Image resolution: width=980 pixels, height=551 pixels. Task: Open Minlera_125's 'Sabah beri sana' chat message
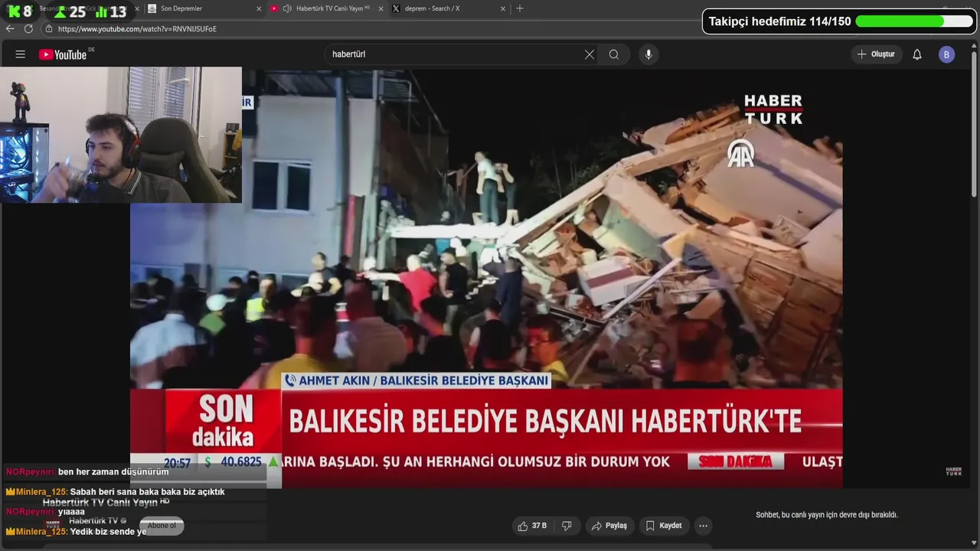click(x=115, y=492)
